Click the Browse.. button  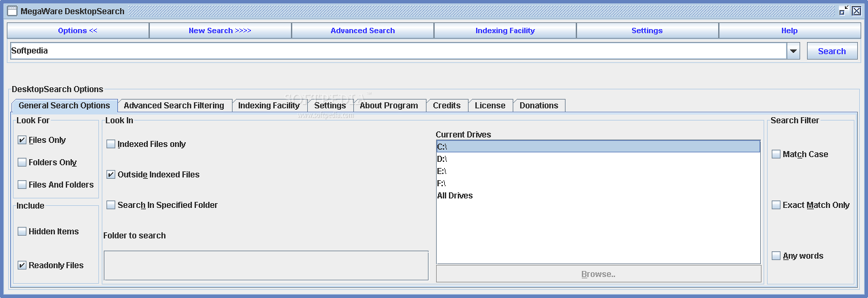click(599, 274)
